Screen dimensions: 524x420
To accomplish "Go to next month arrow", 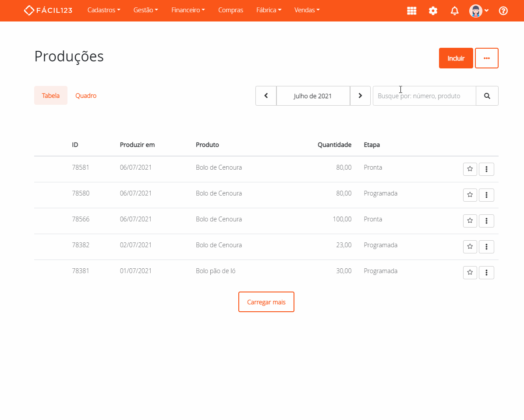I will 360,96.
